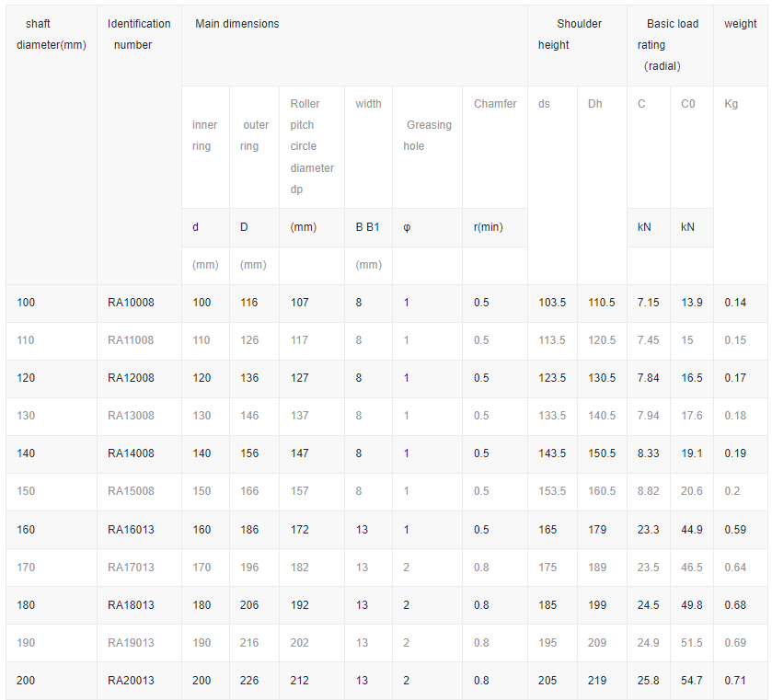This screenshot has width=772, height=700.
Task: Click the RA10008 identification number
Action: pyautogui.click(x=131, y=303)
